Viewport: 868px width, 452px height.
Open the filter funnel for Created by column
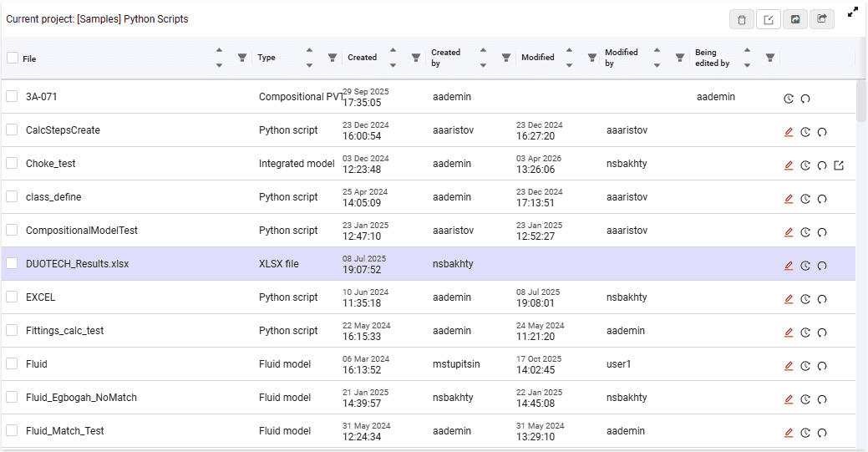tap(506, 58)
